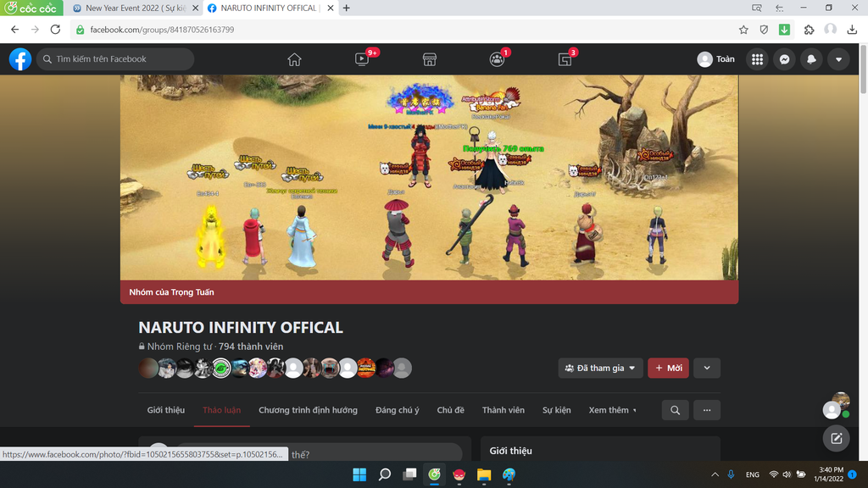
Task: Bookmark this page with the star icon
Action: click(x=743, y=30)
